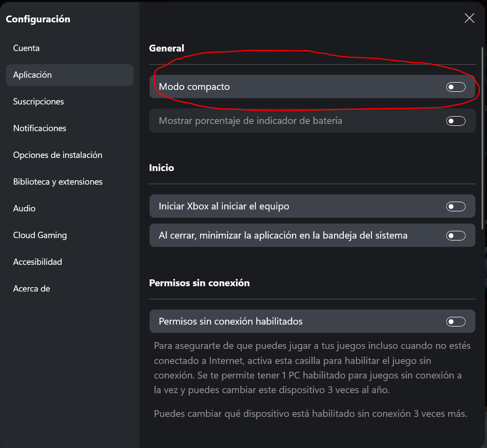
Task: Select the Aplicación settings section
Action: (69, 75)
